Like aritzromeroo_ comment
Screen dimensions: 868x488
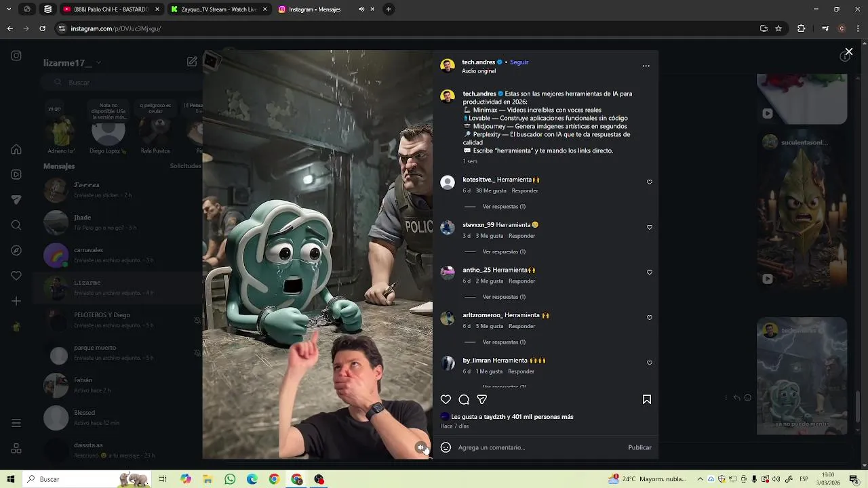click(x=650, y=318)
